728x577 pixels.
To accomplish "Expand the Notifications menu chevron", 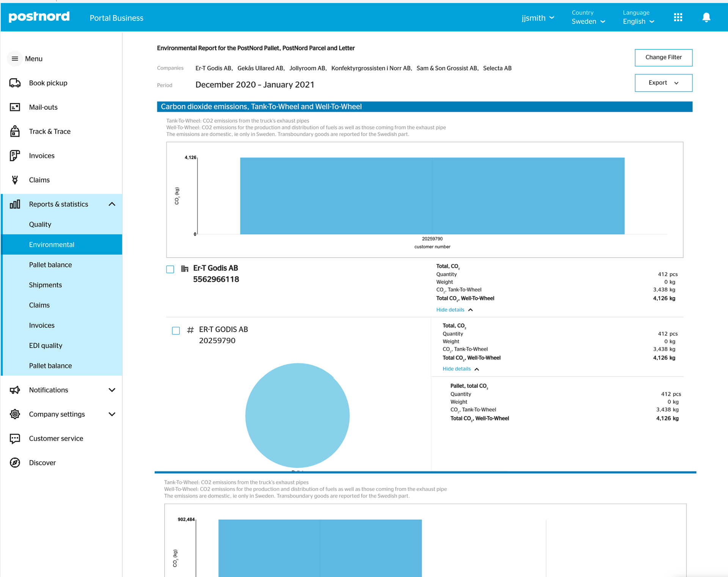I will [x=112, y=390].
